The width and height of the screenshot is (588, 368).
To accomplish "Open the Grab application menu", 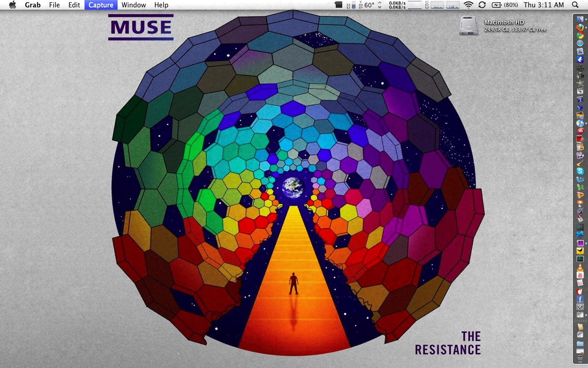I will click(x=33, y=5).
